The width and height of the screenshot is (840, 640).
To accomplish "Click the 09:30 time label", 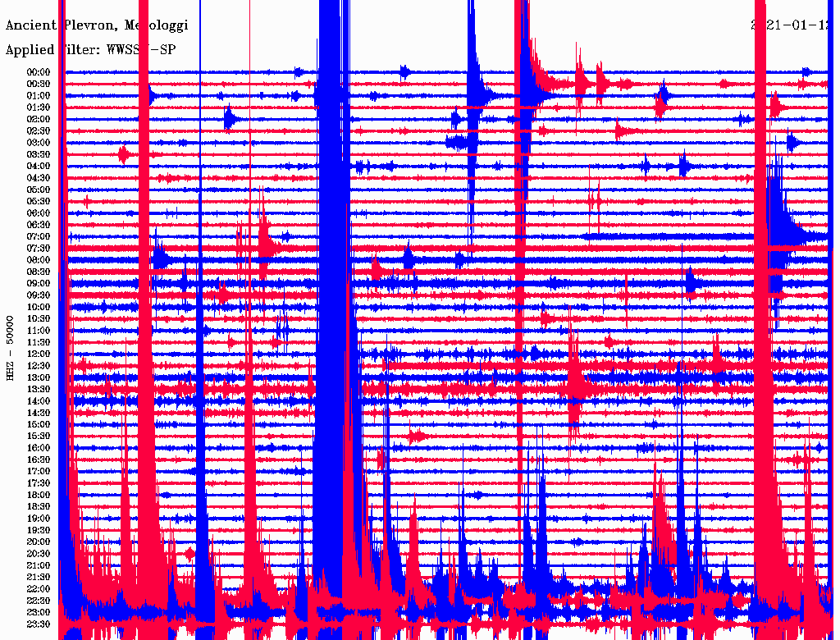I will pos(39,295).
